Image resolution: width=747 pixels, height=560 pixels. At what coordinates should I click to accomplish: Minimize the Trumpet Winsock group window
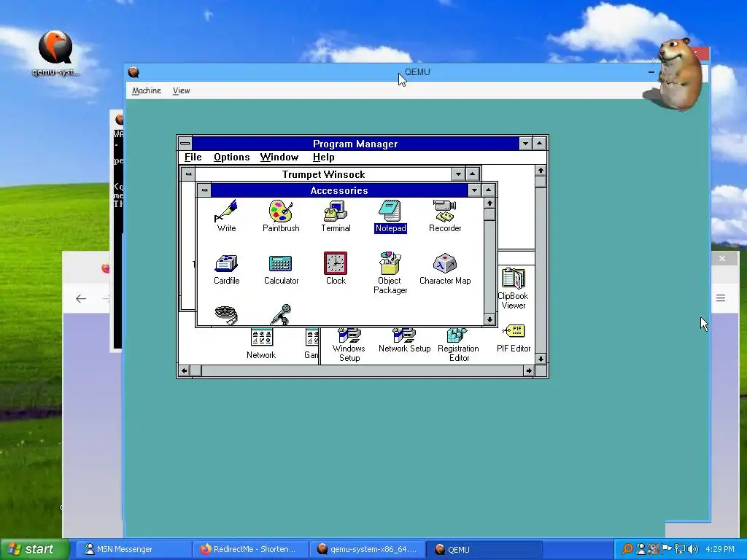pos(458,174)
